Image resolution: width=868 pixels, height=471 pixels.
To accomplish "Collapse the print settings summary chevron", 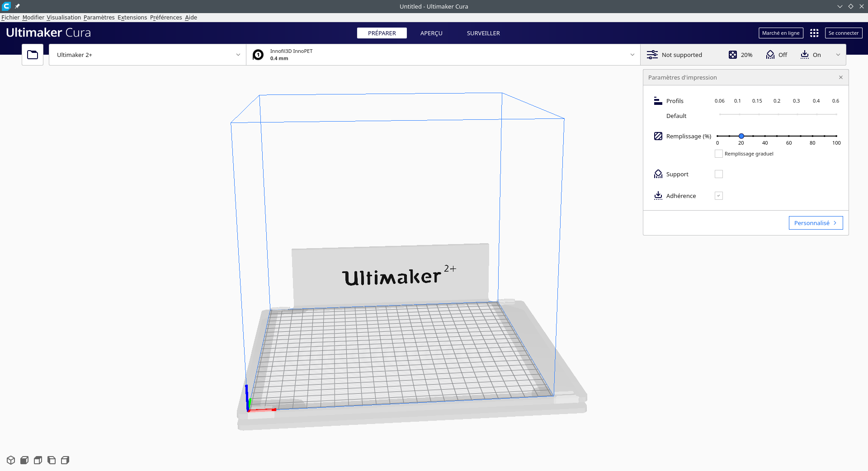I will click(x=838, y=55).
